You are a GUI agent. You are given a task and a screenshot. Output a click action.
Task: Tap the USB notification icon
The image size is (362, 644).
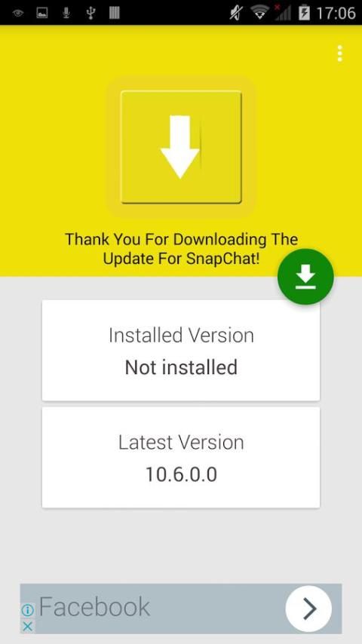pyautogui.click(x=90, y=13)
